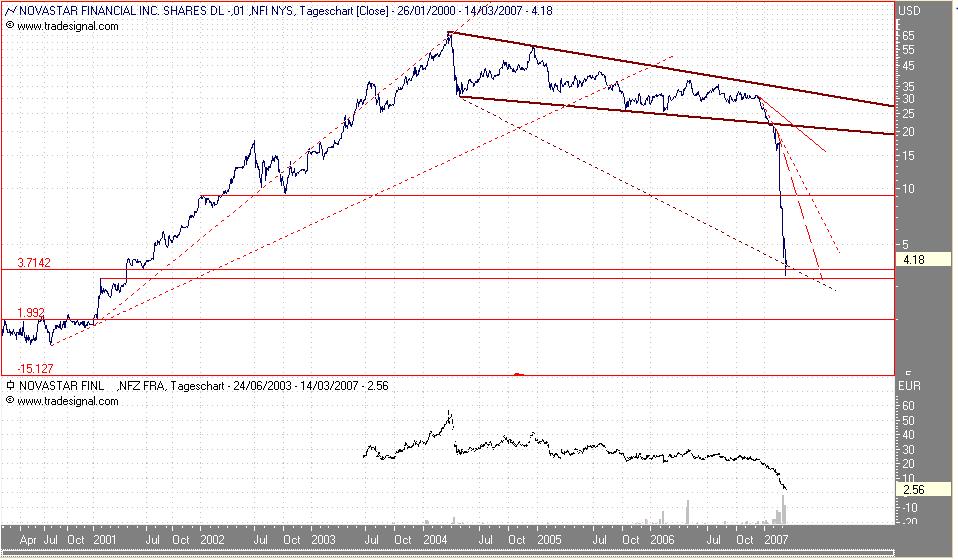
Task: Click the 2006 year label on time axis
Action: [x=662, y=540]
